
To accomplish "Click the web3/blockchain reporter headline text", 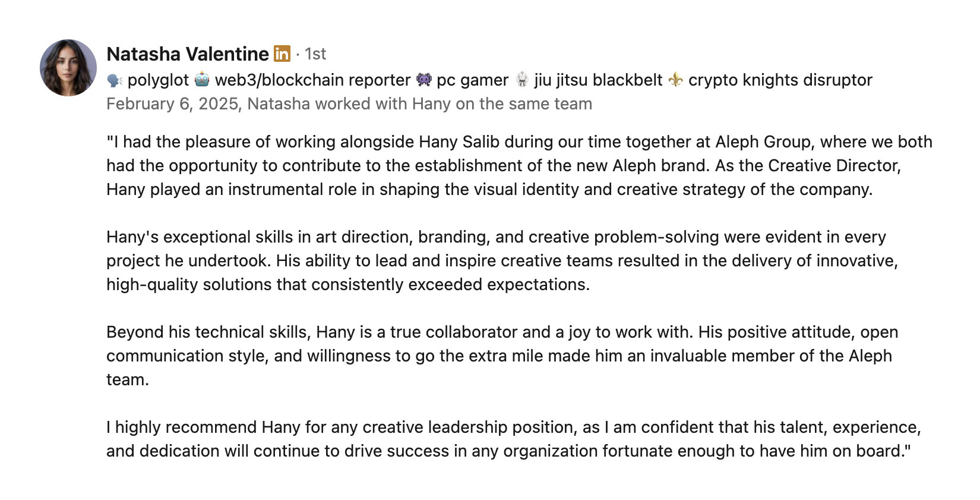I will tap(312, 80).
